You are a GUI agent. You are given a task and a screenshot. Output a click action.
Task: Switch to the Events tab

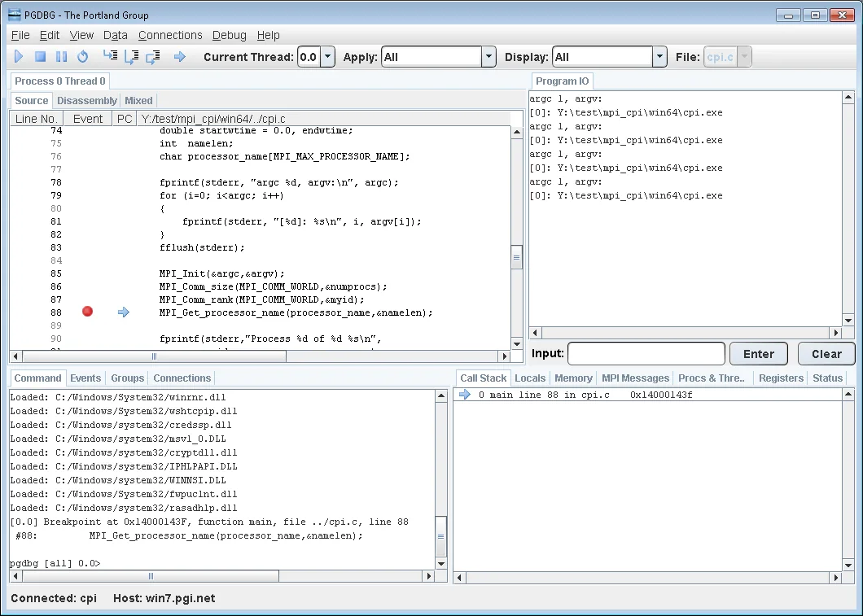(x=85, y=378)
